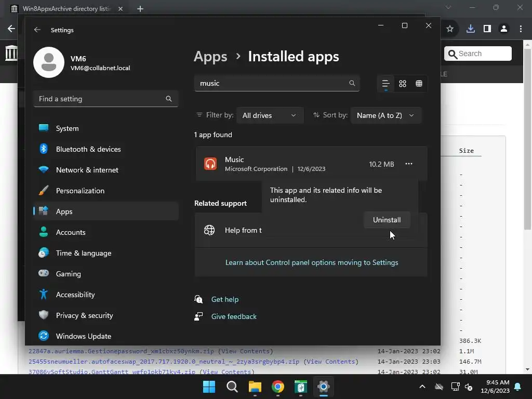532x399 pixels.
Task: Open Learn about Control panel options link
Action: click(312, 262)
